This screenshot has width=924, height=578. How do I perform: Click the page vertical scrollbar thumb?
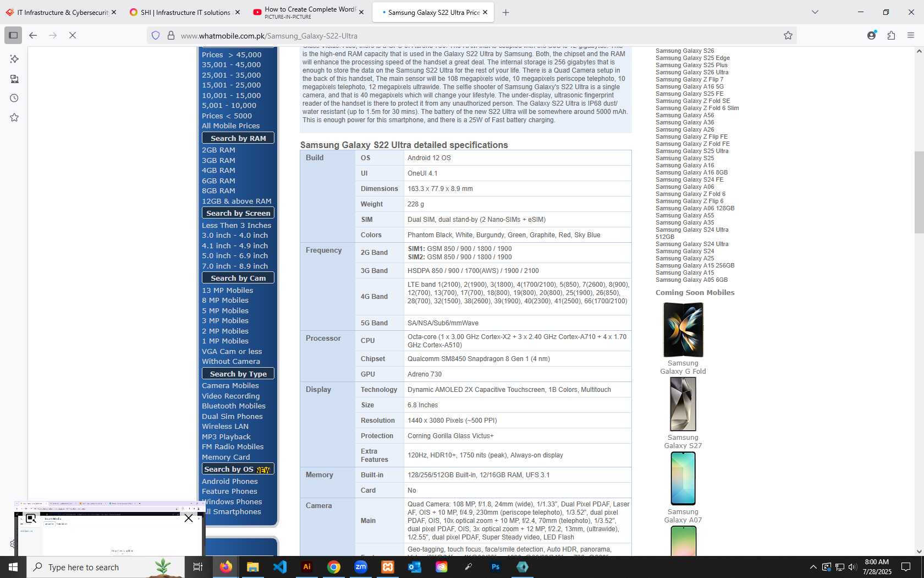919,192
